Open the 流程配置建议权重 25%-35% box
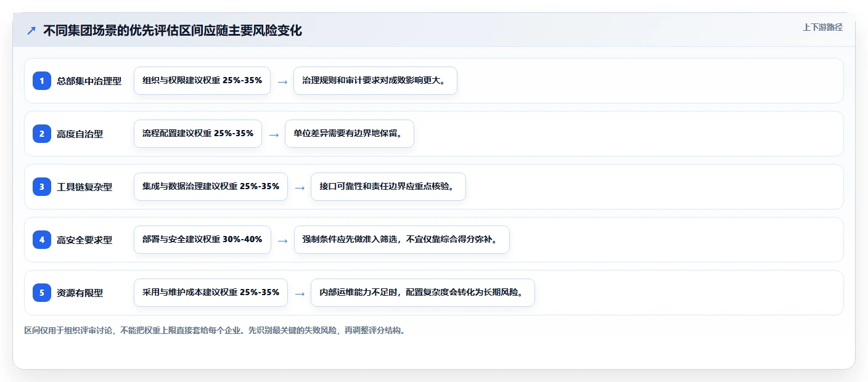The width and height of the screenshot is (868, 382). pyautogui.click(x=198, y=134)
